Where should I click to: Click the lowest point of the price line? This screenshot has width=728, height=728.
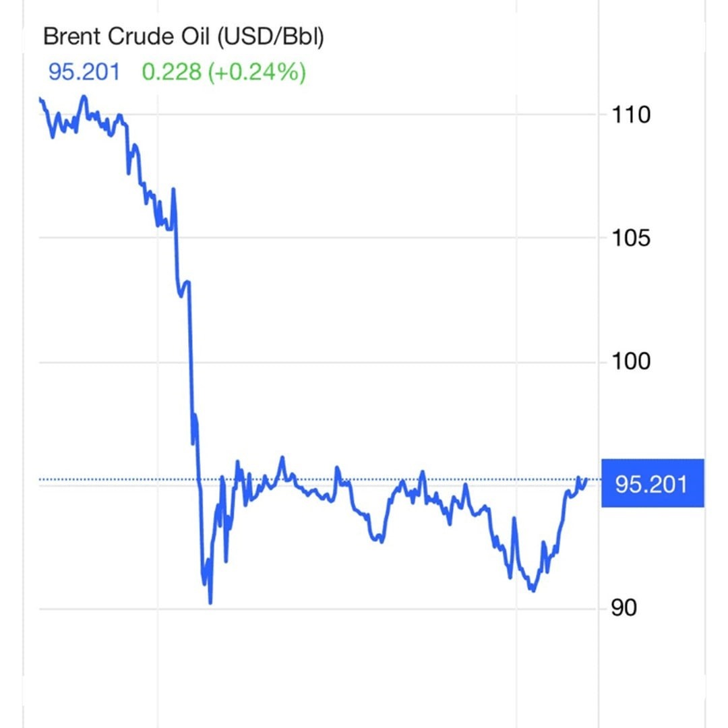210,602
